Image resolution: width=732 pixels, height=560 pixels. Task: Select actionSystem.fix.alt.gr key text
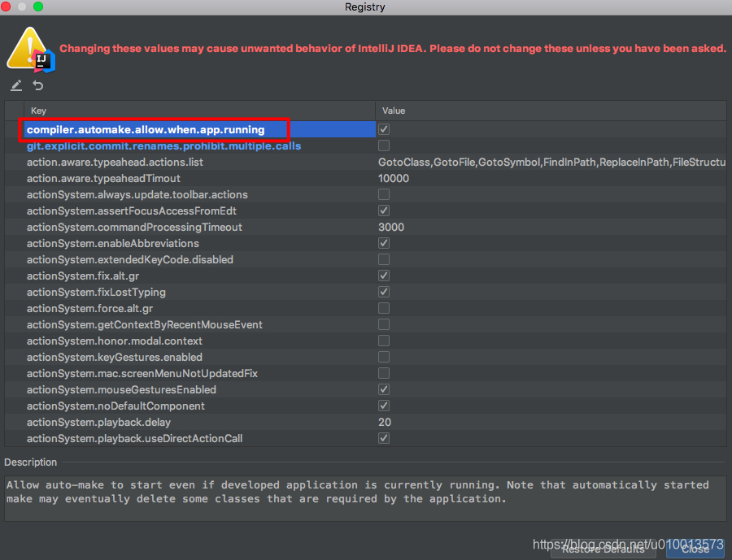(83, 276)
